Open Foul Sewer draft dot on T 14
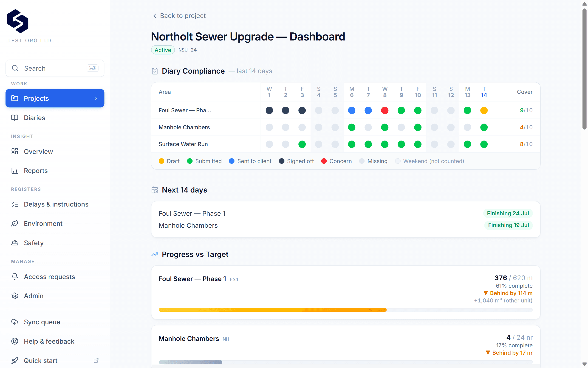Screen dimensions: 588x368 [x=484, y=110]
